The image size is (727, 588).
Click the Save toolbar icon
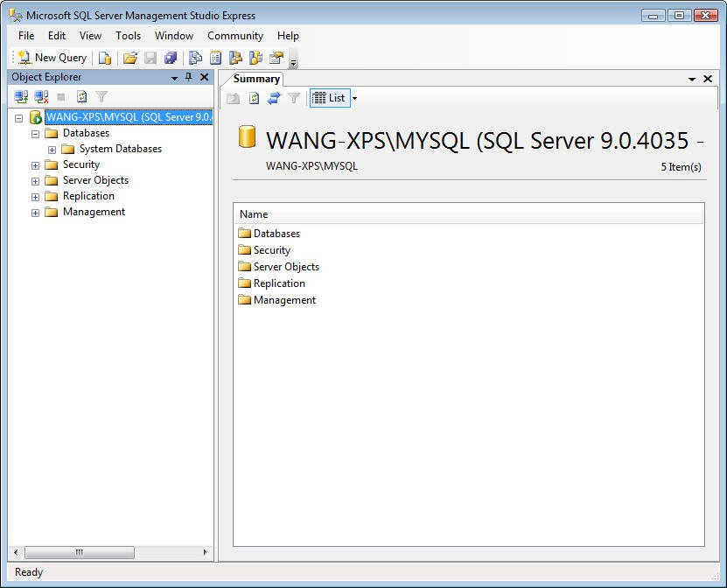pos(150,57)
